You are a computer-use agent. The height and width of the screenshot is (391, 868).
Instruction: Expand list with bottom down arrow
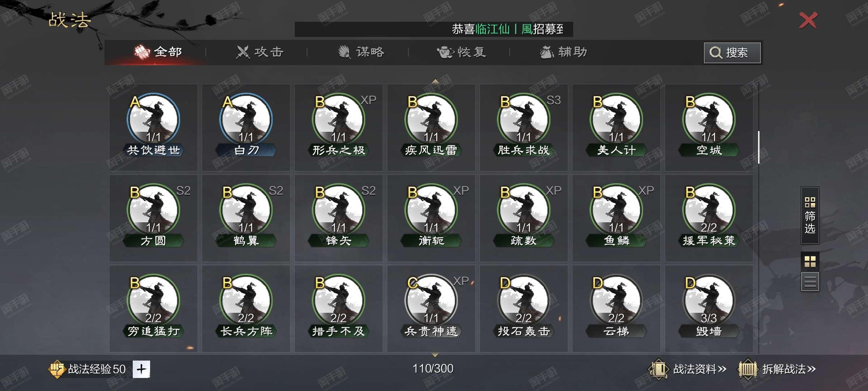(x=435, y=355)
